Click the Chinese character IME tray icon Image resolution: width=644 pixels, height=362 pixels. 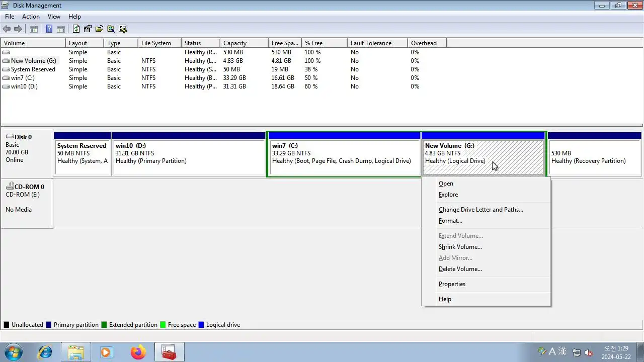click(562, 351)
